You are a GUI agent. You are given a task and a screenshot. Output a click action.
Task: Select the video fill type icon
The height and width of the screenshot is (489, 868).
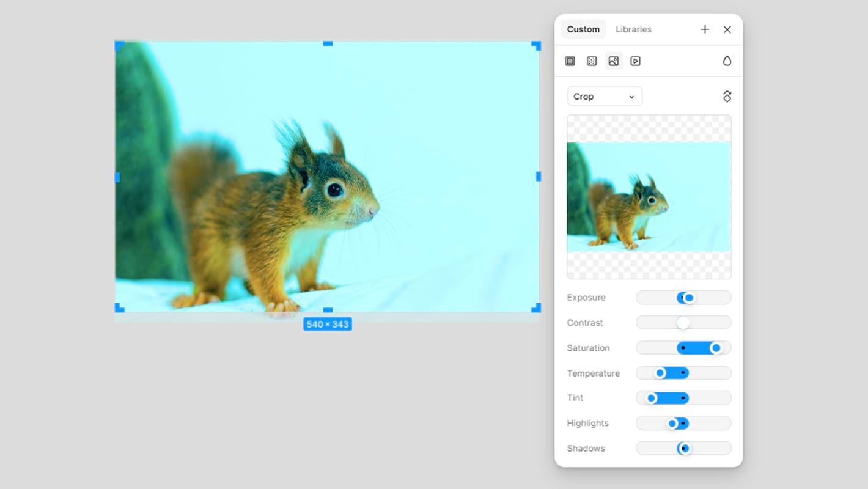coord(636,61)
